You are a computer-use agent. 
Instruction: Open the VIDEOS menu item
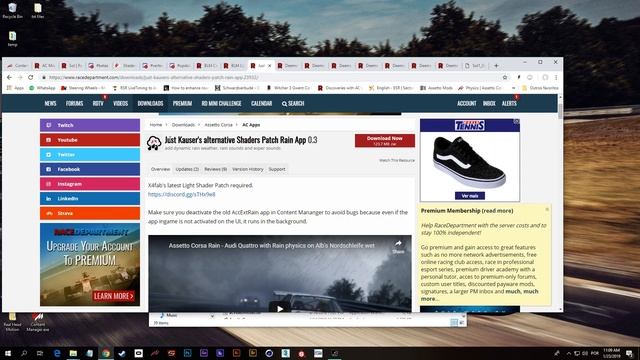120,103
